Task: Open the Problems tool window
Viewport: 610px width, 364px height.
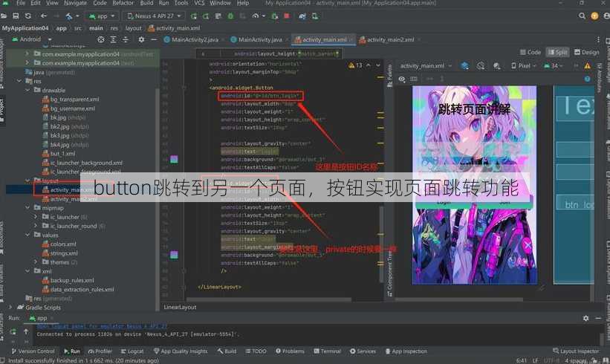Action: tap(291, 351)
